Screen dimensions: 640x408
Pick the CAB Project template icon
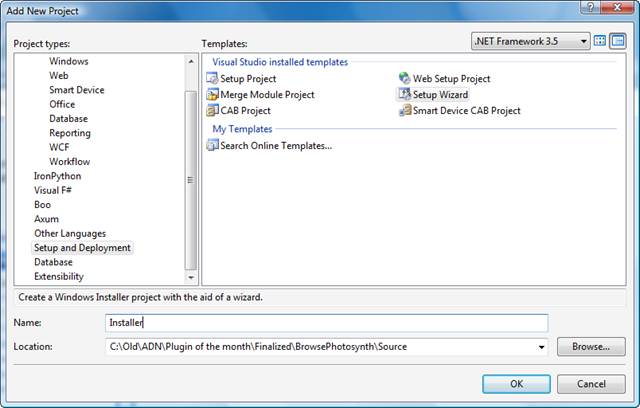click(212, 111)
